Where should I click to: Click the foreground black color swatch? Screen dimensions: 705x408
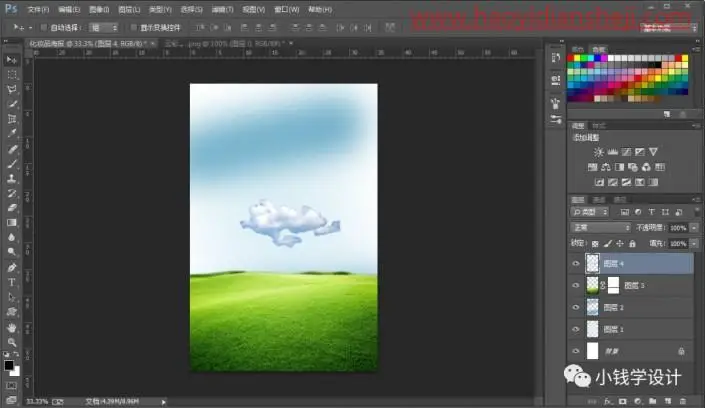9,365
